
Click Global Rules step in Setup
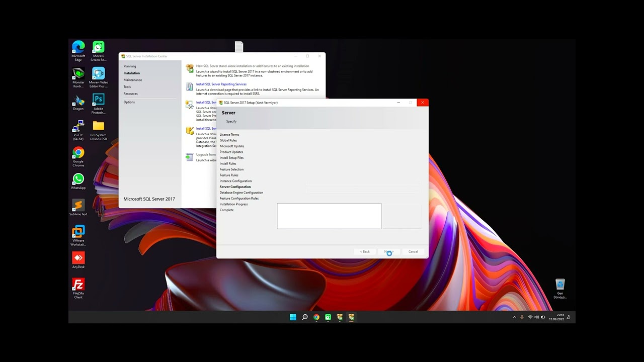(228, 140)
